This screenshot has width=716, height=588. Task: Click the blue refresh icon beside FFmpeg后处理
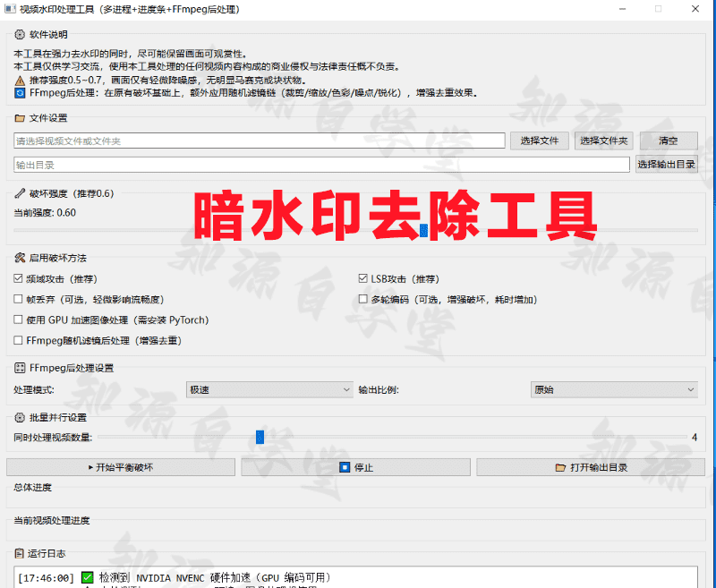click(x=20, y=93)
